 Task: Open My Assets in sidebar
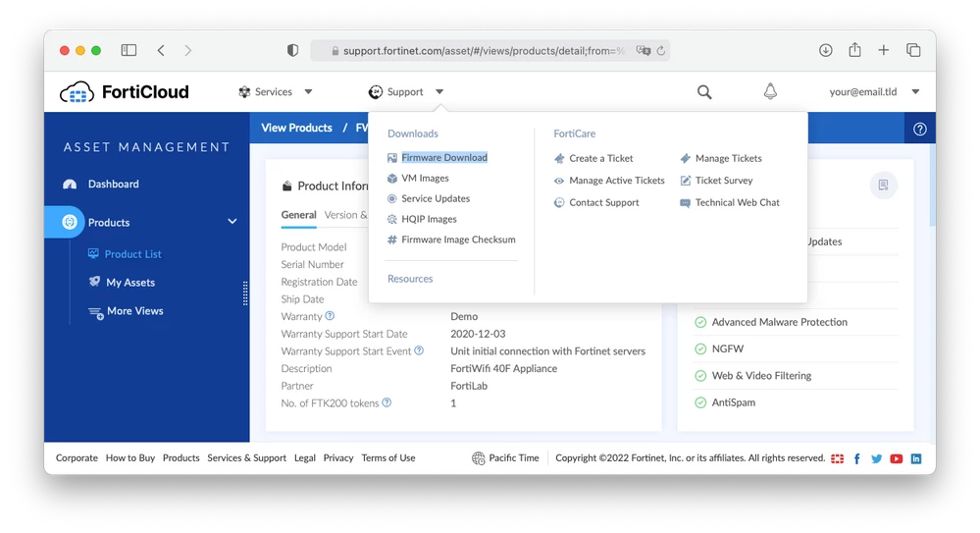(130, 282)
